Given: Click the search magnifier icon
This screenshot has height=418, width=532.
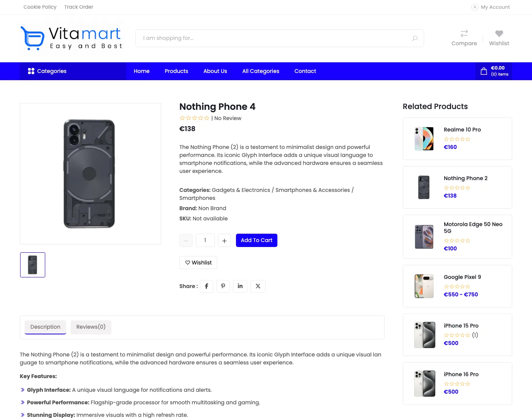Looking at the screenshot, I should tap(415, 38).
